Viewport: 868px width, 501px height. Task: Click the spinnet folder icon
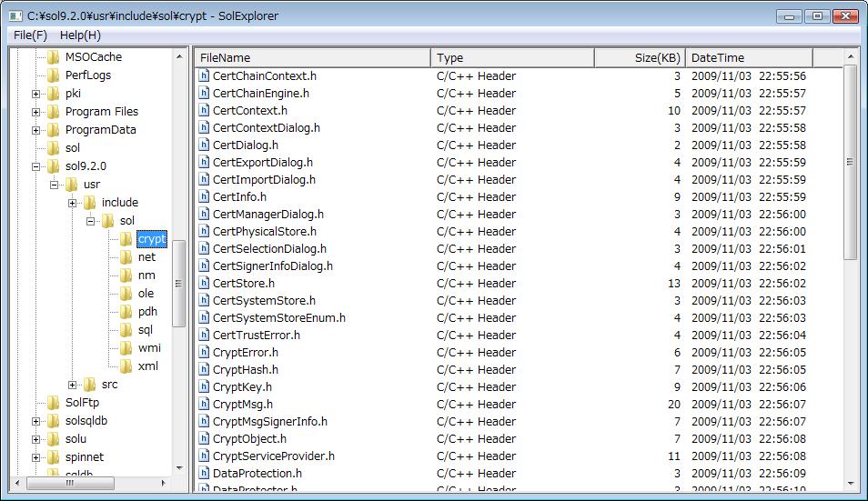coord(54,457)
